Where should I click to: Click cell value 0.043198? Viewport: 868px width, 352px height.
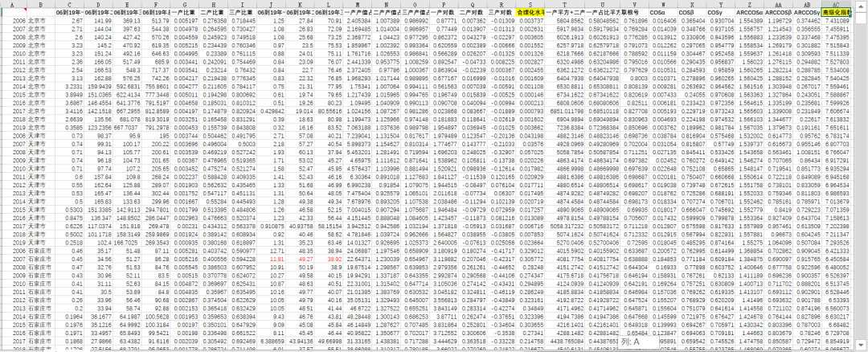tap(531, 134)
